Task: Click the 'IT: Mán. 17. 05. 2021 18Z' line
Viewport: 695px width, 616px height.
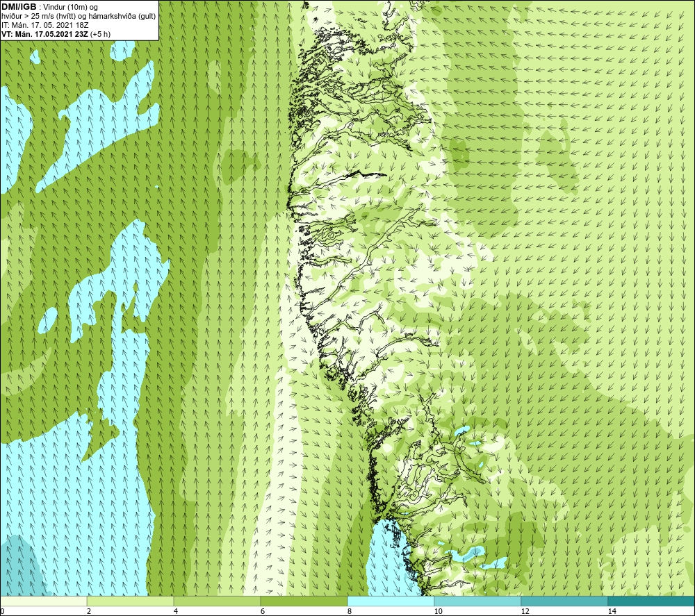Action: point(45,25)
